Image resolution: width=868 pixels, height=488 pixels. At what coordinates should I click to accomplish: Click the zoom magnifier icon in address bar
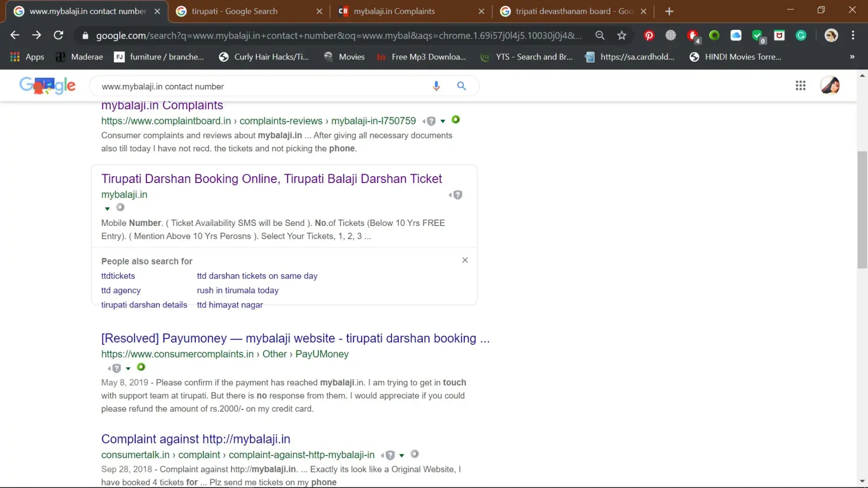point(600,36)
